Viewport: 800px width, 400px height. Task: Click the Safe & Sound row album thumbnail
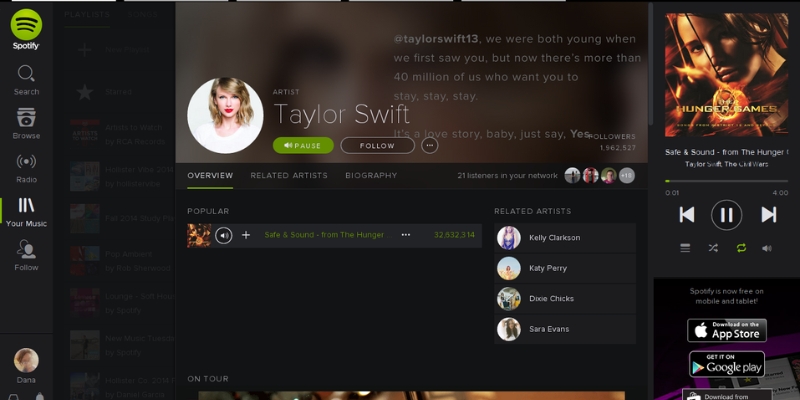coord(199,235)
